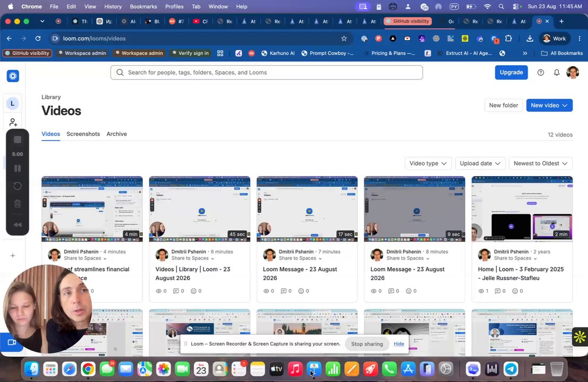Open the 45 sec video thumbnail
Viewport: 588px width, 382px height.
pos(200,209)
